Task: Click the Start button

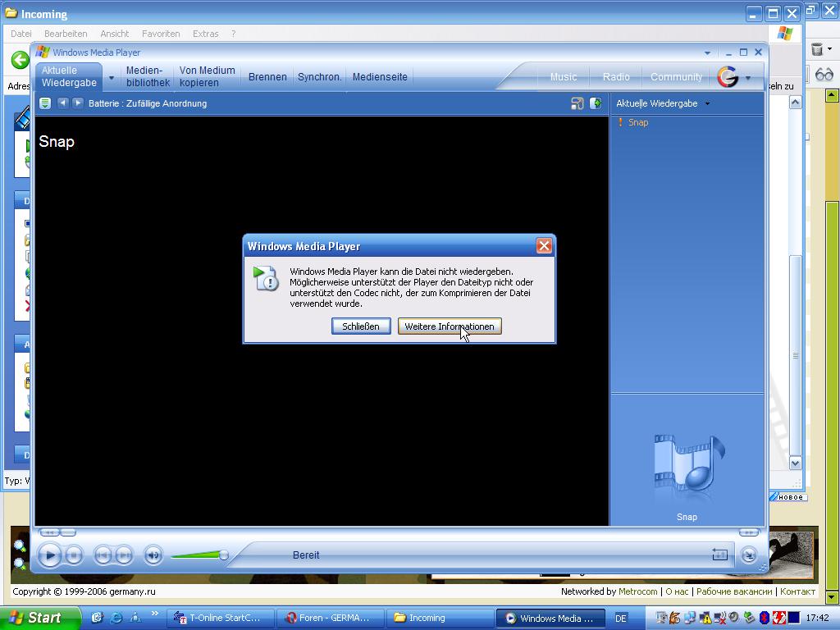Action: 40,618
